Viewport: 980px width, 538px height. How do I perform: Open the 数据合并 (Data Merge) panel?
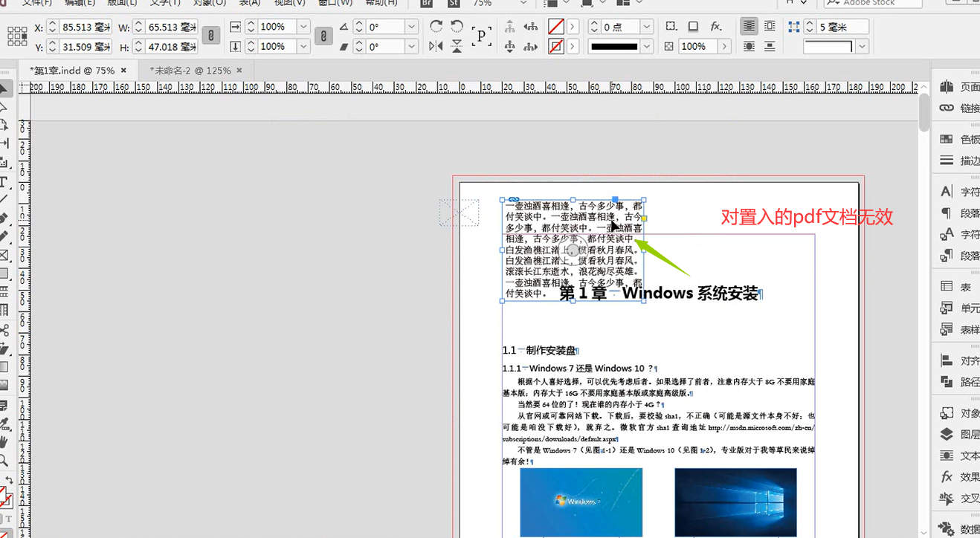[958, 528]
